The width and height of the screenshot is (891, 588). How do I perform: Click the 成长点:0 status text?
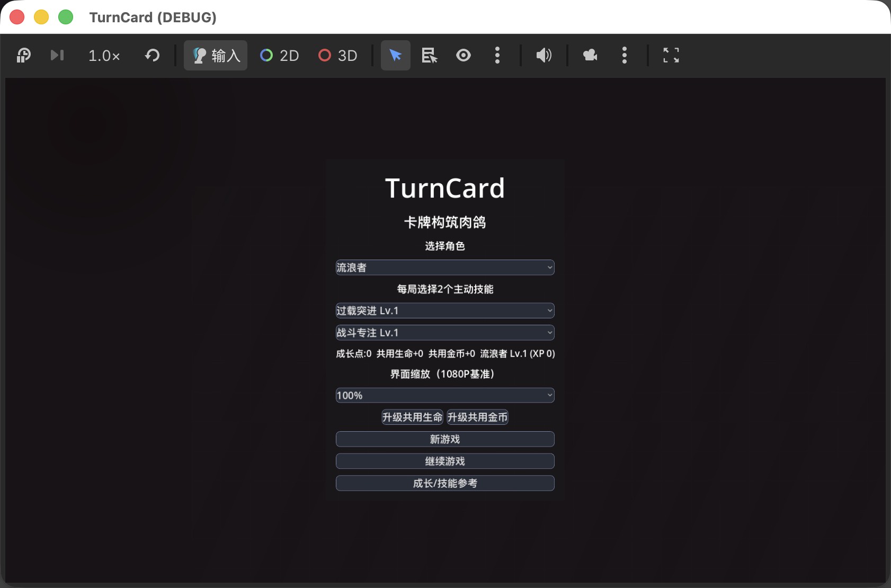[x=354, y=354]
